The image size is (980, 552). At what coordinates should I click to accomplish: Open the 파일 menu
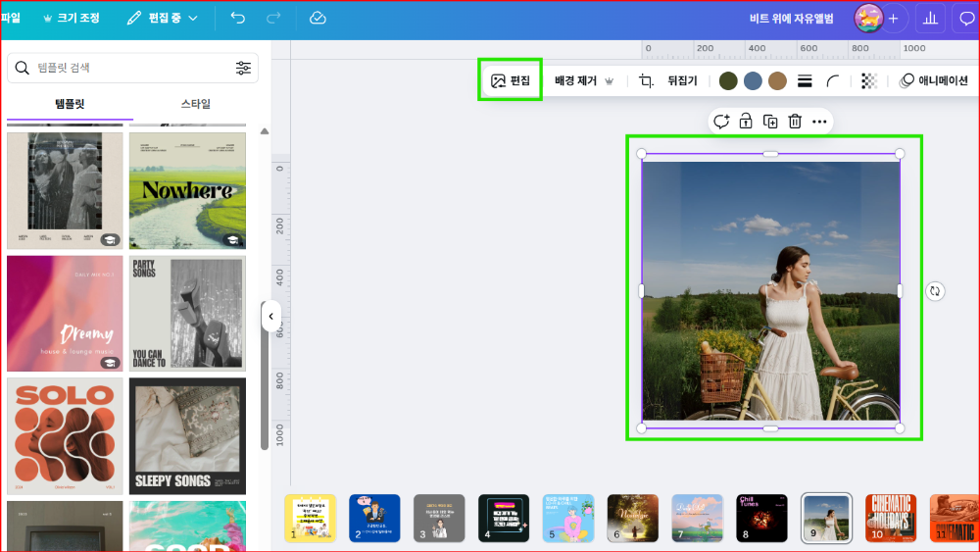11,18
